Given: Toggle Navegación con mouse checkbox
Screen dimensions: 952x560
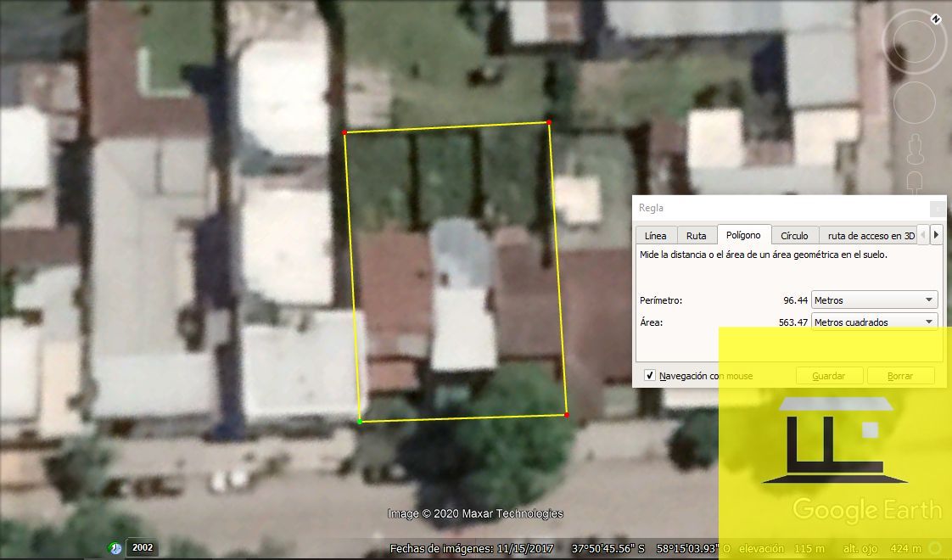Looking at the screenshot, I should 650,375.
